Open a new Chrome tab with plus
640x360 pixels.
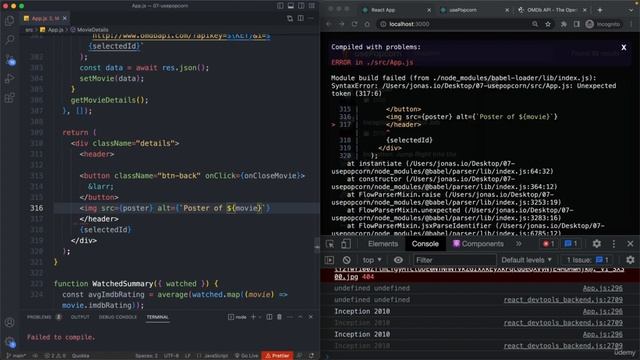(600, 10)
